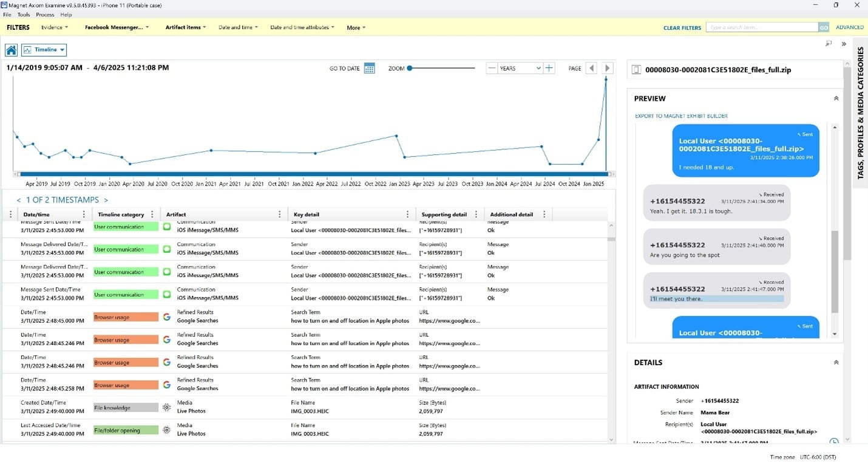Image resolution: width=868 pixels, height=466 pixels.
Task: Open the More filter dropdown
Action: click(x=354, y=27)
